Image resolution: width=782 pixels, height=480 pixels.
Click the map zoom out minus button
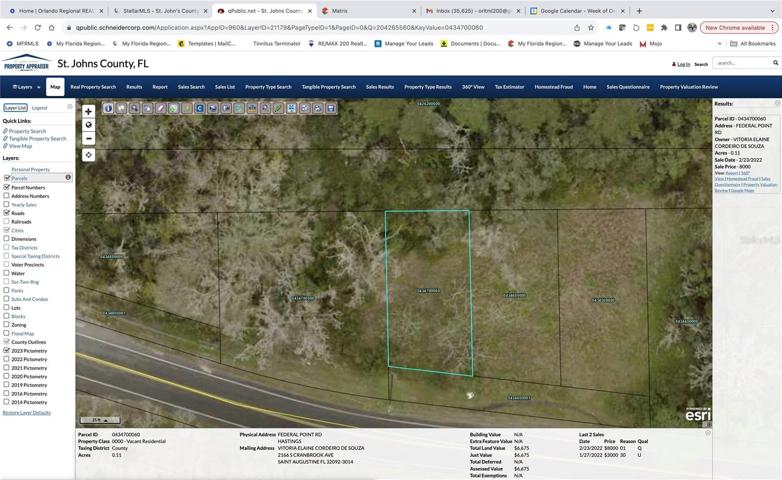pyautogui.click(x=88, y=138)
